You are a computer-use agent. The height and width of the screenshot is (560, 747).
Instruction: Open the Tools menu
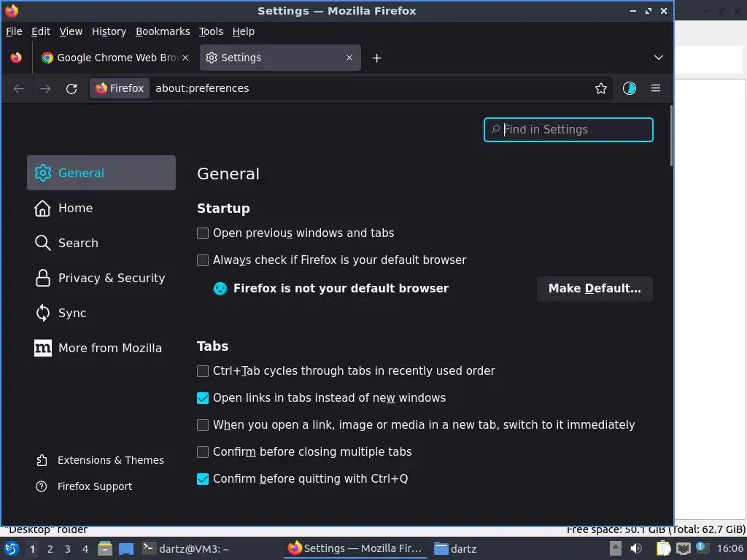(x=211, y=31)
